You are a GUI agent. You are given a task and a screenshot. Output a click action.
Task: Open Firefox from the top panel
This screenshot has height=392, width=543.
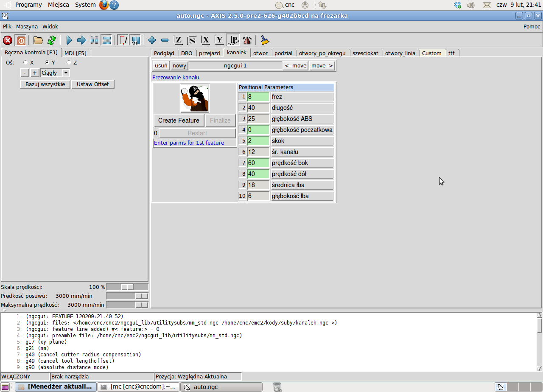[x=104, y=5]
